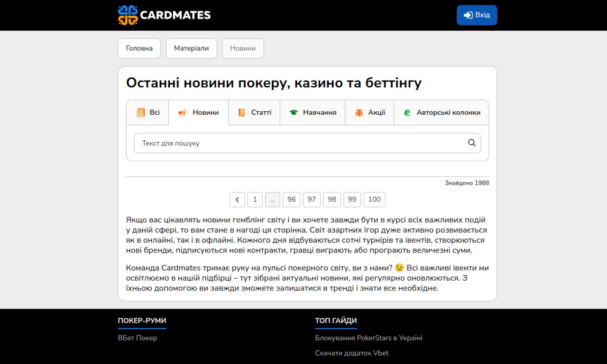Click the notepad icon on Всі tab
Viewport: 607px width, 364px height.
click(140, 113)
